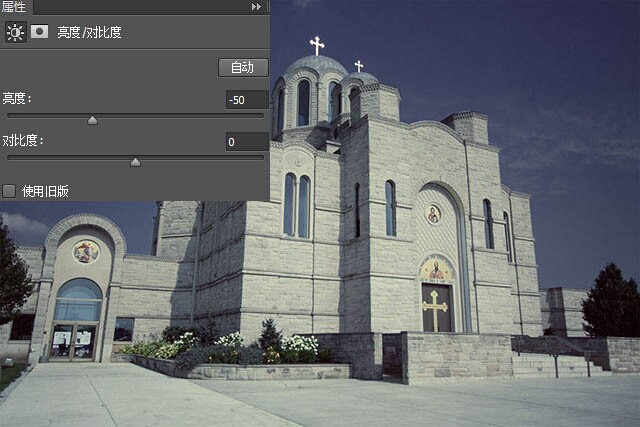Switch to the 属性 tab
Screen dimensions: 640x427
click(13, 7)
